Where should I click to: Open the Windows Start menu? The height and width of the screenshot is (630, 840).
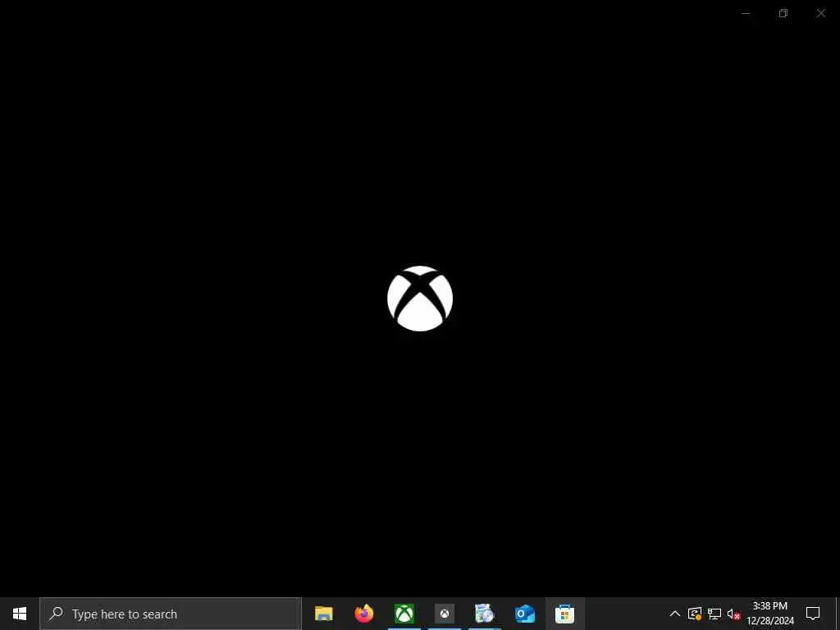(20, 614)
